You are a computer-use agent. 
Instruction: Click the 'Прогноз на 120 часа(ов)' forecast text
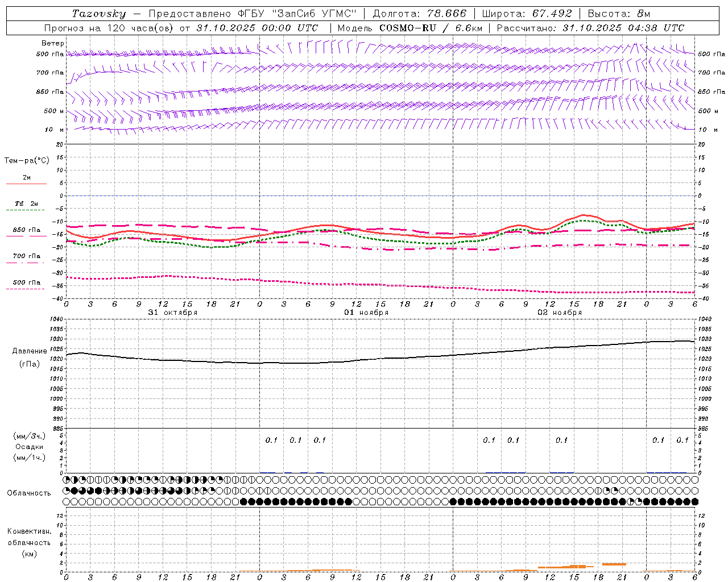pos(109,28)
